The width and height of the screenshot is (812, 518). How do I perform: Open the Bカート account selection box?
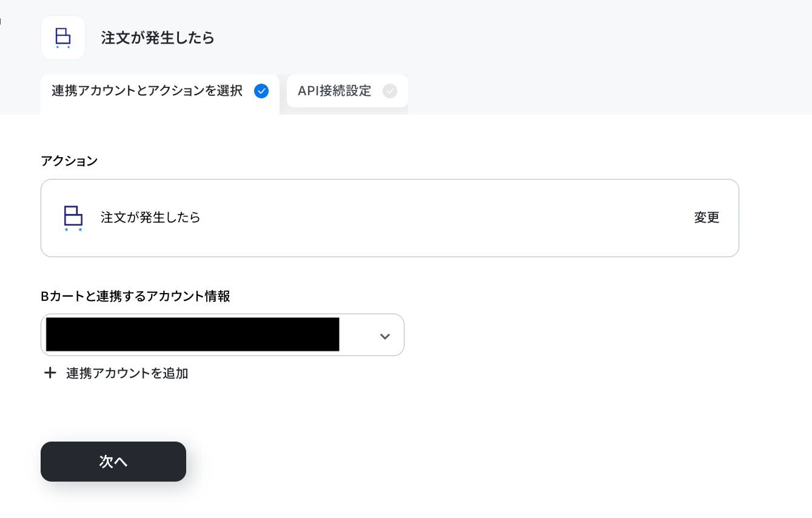pos(223,335)
